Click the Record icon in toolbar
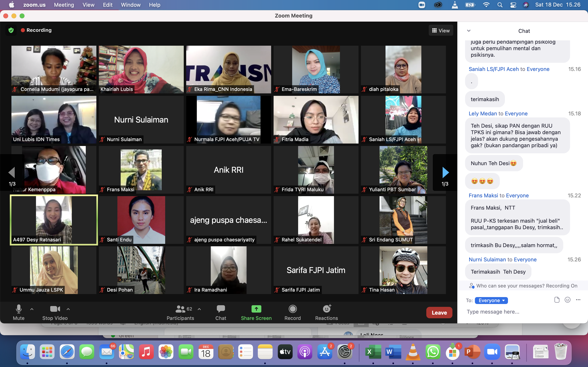The height and width of the screenshot is (367, 588). [x=293, y=309]
